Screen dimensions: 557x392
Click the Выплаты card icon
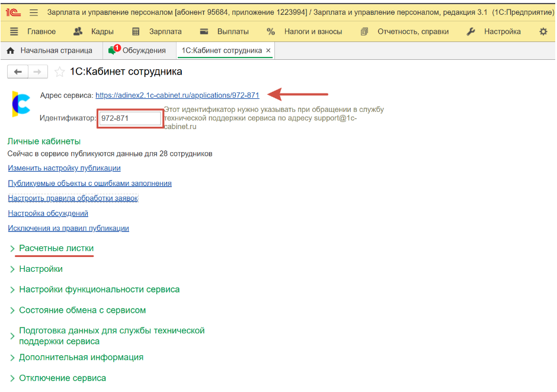click(204, 31)
